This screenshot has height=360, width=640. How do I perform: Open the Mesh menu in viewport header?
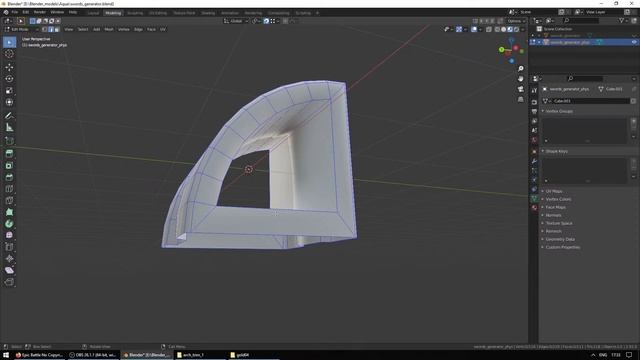pos(109,29)
